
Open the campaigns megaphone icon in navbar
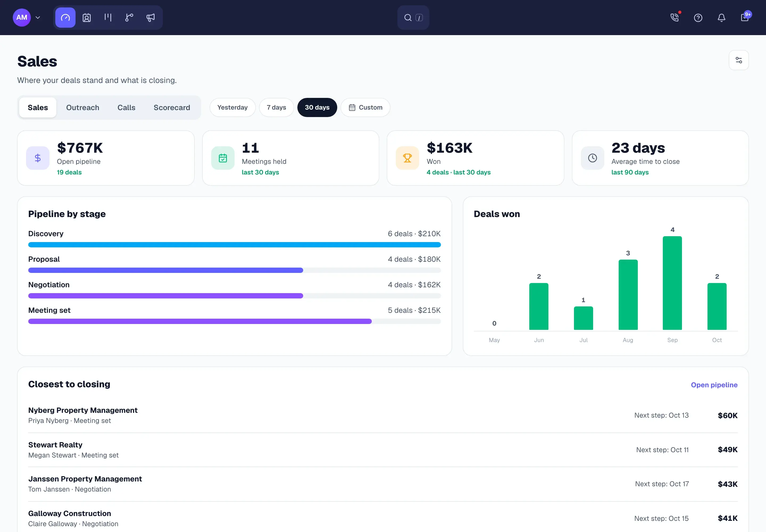coord(151,18)
